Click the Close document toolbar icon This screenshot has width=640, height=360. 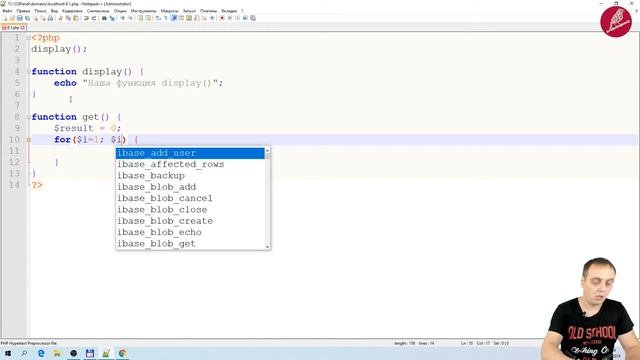35,18
